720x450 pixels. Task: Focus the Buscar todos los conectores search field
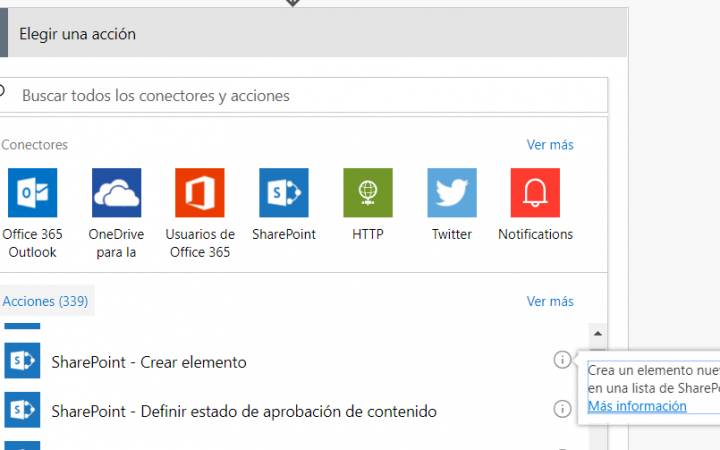(x=303, y=95)
